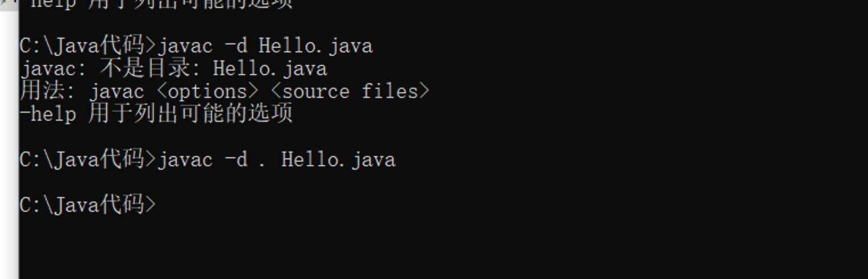Click javac word in the second command
This screenshot has width=868, height=279.
185,160
